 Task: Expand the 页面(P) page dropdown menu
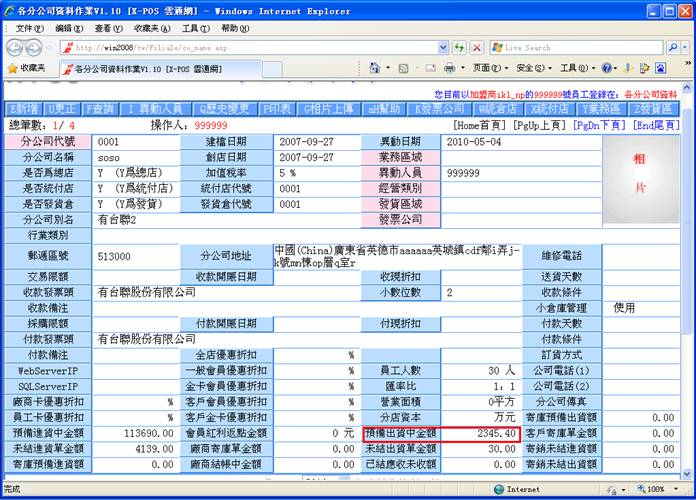487,68
